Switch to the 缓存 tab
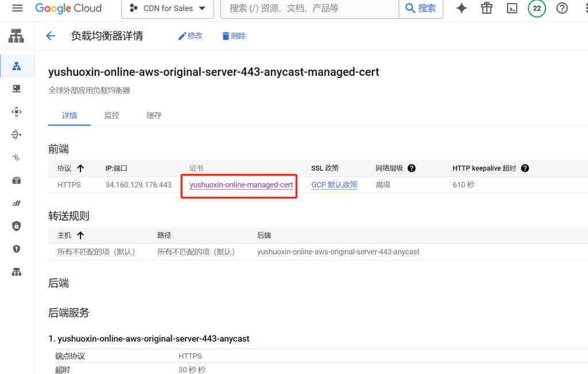 [x=154, y=115]
